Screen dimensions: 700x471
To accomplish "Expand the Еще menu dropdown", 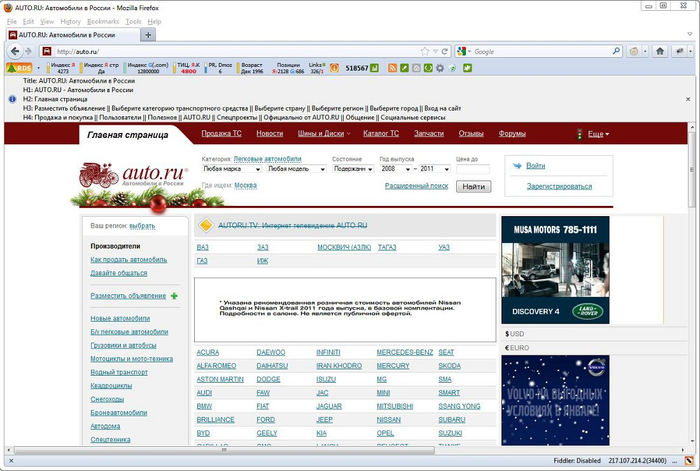I will point(598,134).
